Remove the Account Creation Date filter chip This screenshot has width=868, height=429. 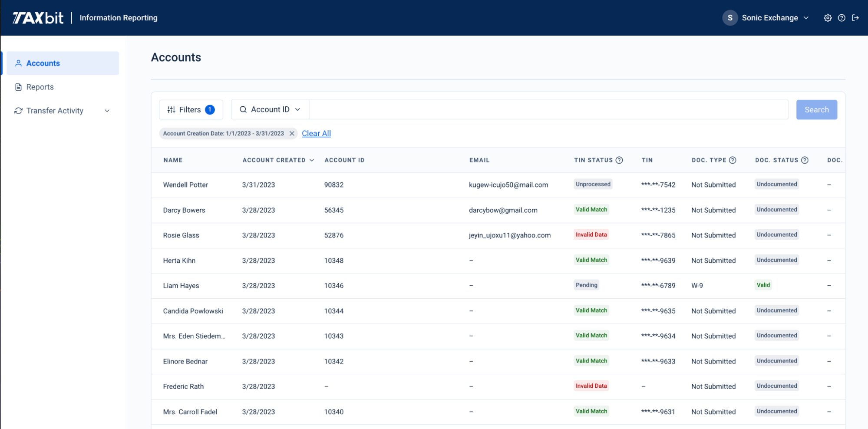click(x=292, y=134)
